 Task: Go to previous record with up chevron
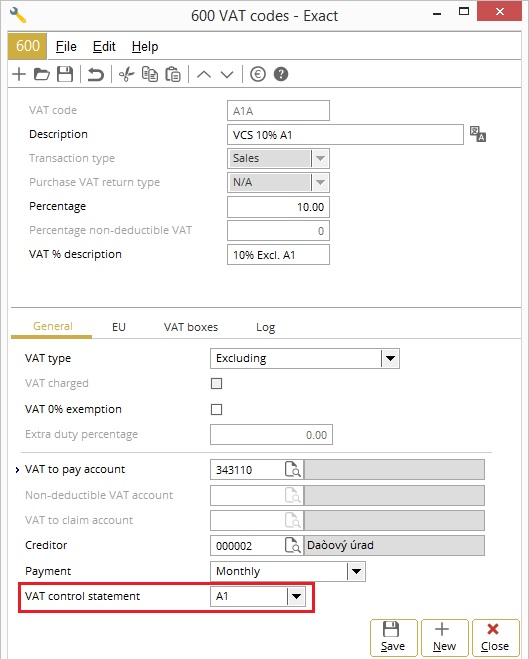tap(204, 74)
